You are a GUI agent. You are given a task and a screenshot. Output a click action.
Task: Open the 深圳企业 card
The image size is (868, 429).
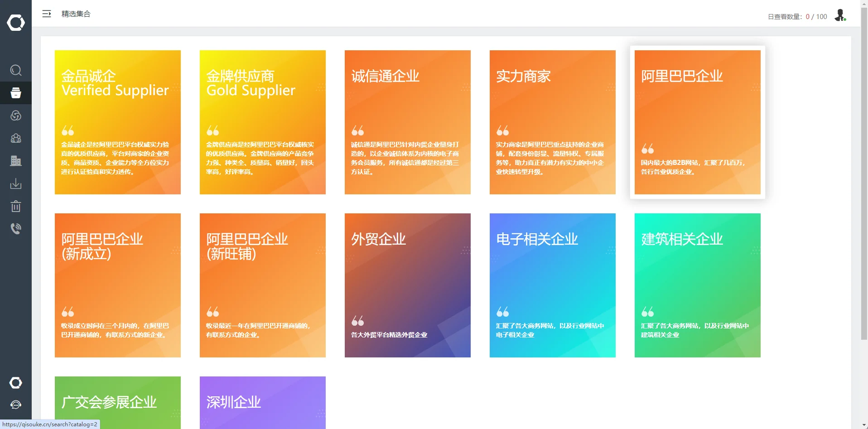coord(263,403)
